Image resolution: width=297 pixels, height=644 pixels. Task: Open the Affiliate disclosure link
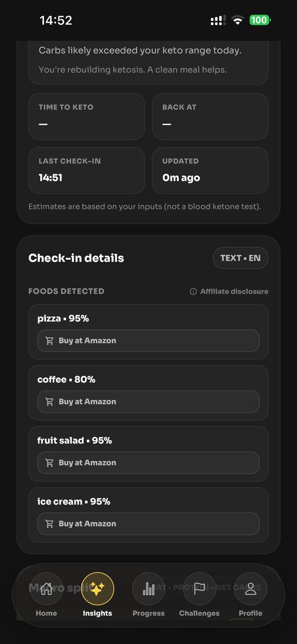click(x=233, y=291)
